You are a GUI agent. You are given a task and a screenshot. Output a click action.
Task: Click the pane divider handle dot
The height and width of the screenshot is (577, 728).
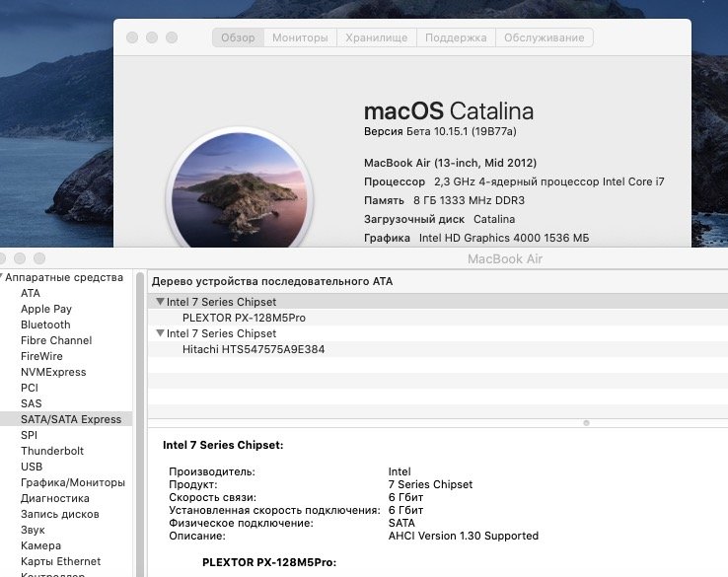[x=586, y=423]
